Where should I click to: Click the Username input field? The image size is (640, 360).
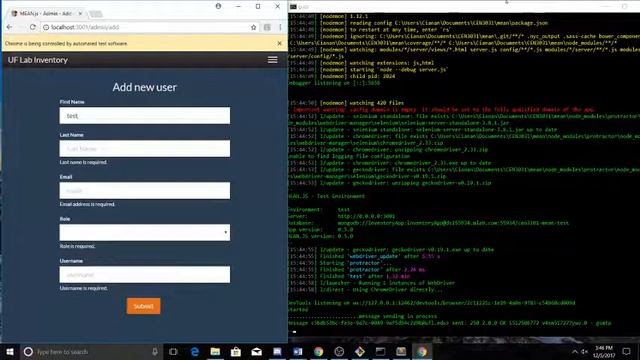click(144, 274)
